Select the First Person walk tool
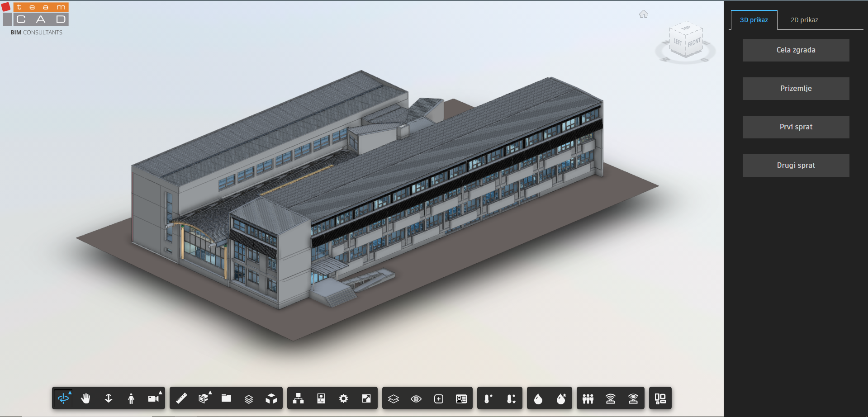The width and height of the screenshot is (868, 417). point(131,398)
